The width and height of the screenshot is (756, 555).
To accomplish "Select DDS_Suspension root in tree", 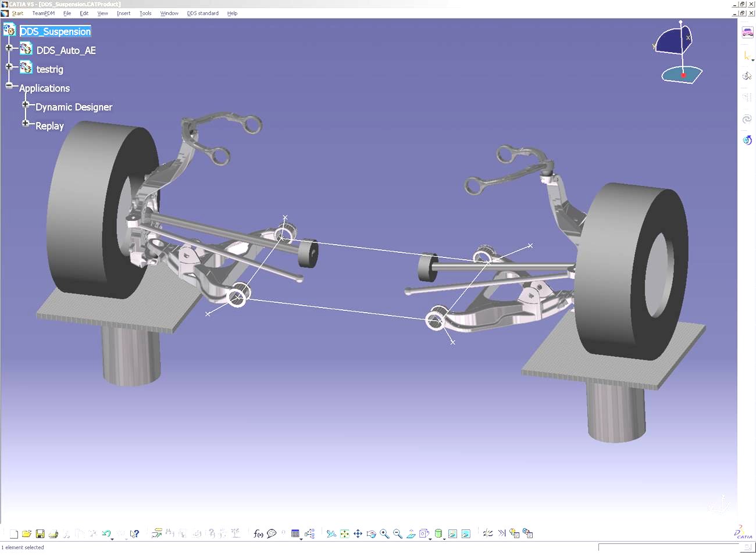I will [55, 31].
